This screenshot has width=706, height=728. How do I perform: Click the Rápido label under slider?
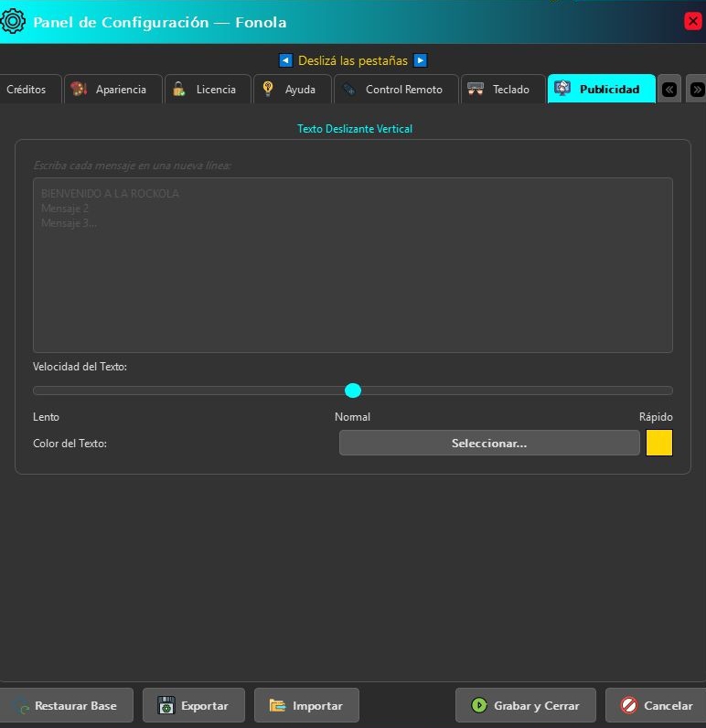coord(656,416)
